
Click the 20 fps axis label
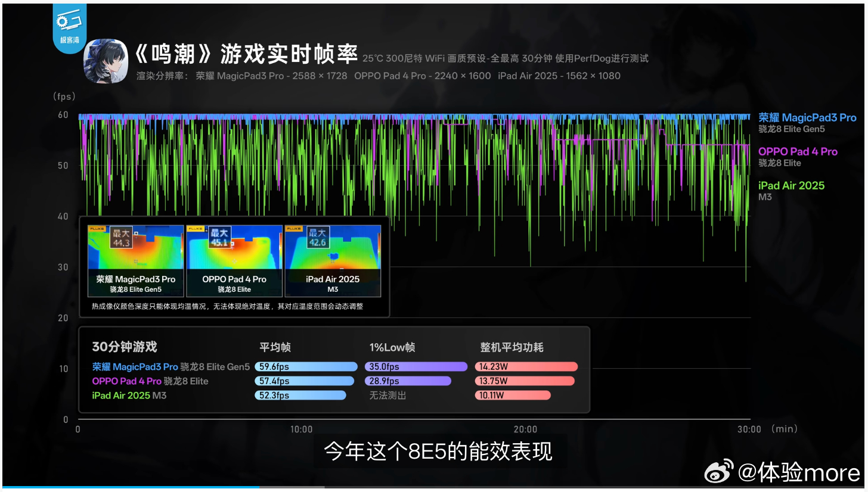pos(63,318)
